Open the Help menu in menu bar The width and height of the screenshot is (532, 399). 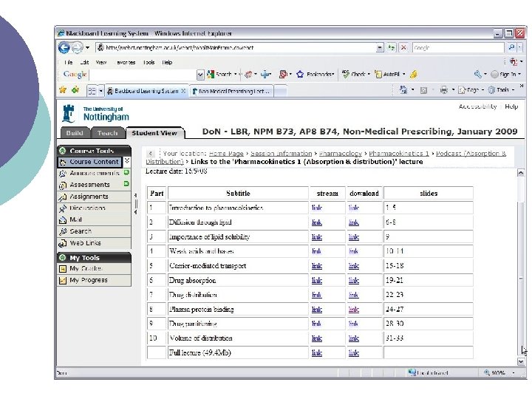[167, 62]
